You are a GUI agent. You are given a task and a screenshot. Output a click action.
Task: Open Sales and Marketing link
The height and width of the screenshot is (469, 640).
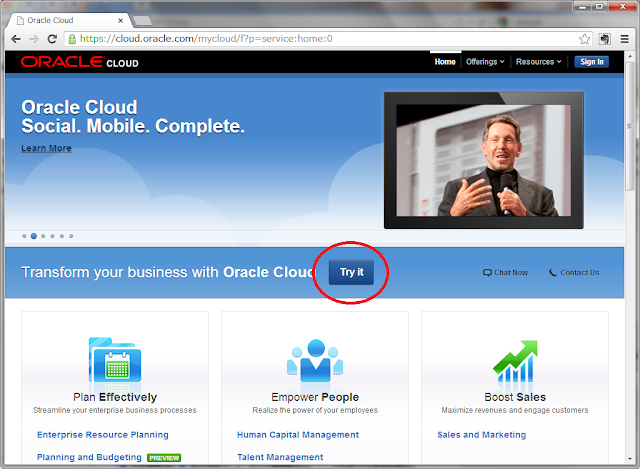coord(482,435)
